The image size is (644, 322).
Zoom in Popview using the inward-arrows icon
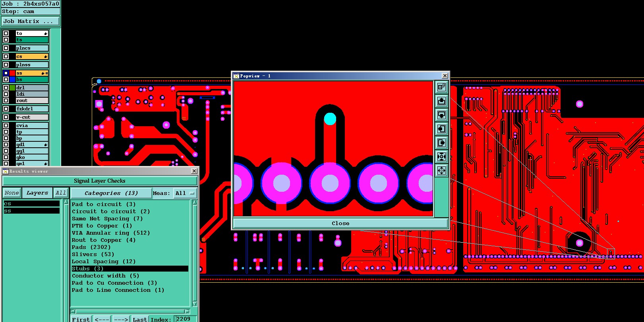click(441, 156)
